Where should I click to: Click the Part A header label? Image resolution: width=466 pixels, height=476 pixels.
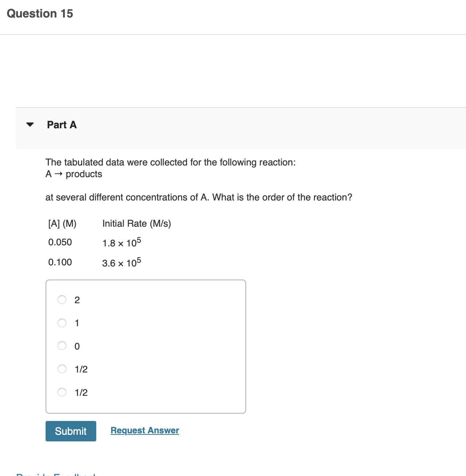62,125
